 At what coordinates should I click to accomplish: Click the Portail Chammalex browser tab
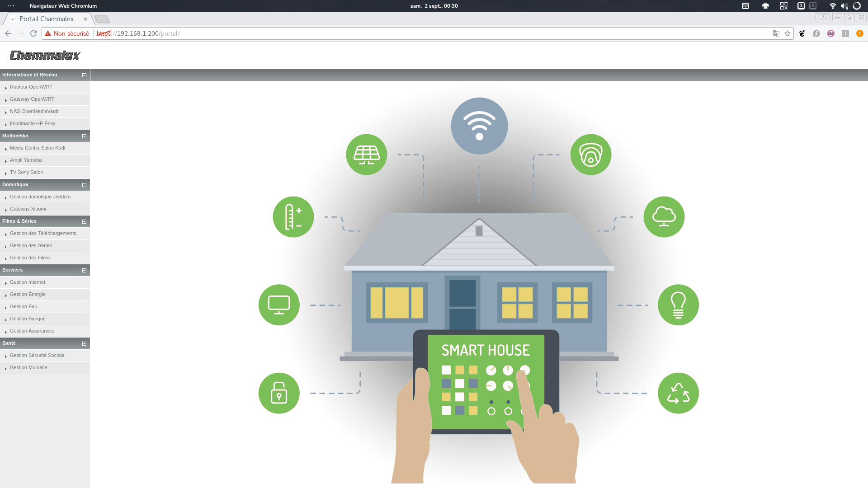pyautogui.click(x=47, y=19)
